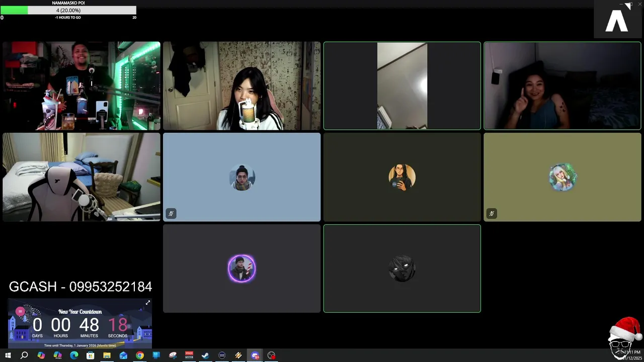
Task: Click the blonde avatar on olive tile
Action: click(x=562, y=177)
